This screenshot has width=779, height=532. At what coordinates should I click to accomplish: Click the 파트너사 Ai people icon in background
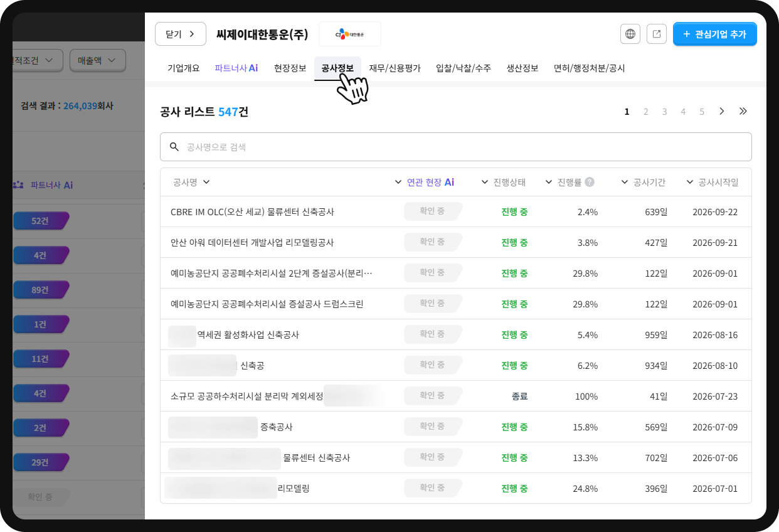point(18,185)
